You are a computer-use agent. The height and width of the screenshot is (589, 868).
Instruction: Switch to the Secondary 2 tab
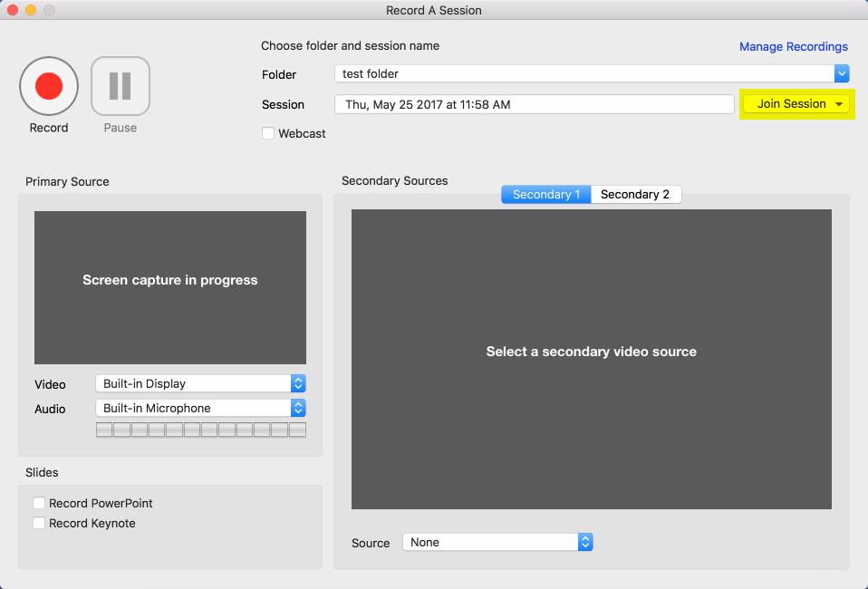pos(635,194)
